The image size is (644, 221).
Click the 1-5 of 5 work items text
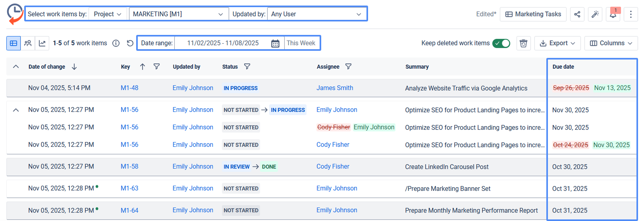tap(80, 43)
